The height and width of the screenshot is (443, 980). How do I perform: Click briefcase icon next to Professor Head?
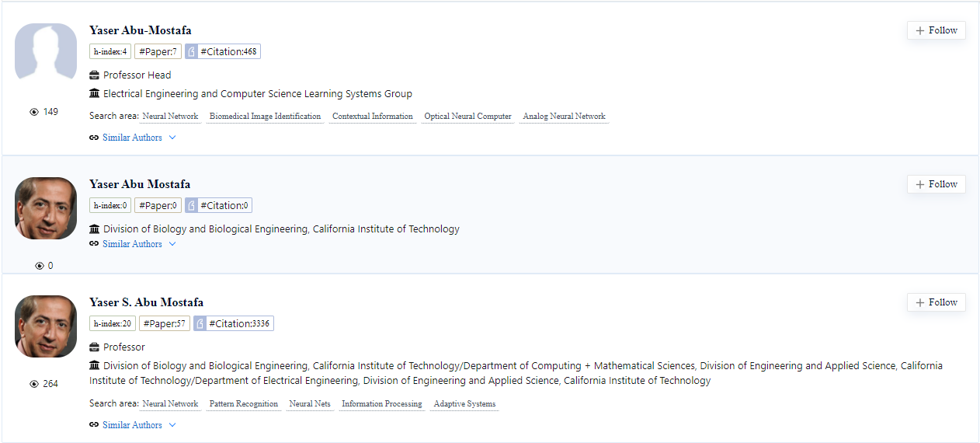click(x=94, y=75)
